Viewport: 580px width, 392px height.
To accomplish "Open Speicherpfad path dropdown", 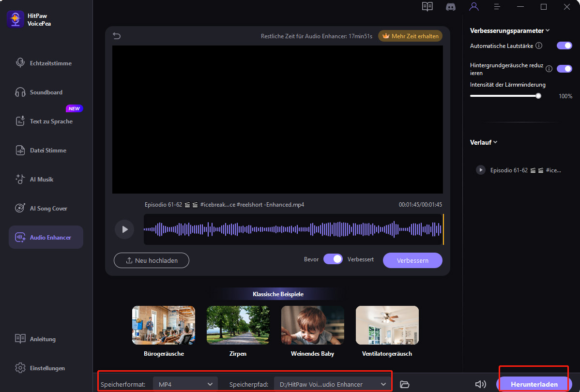I will (332, 384).
